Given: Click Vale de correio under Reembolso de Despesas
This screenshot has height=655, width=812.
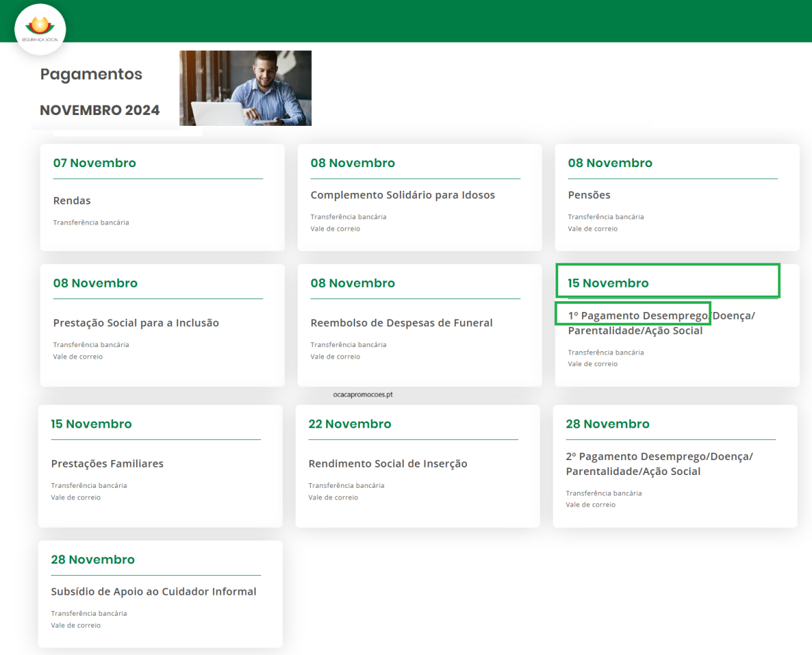Looking at the screenshot, I should [336, 357].
